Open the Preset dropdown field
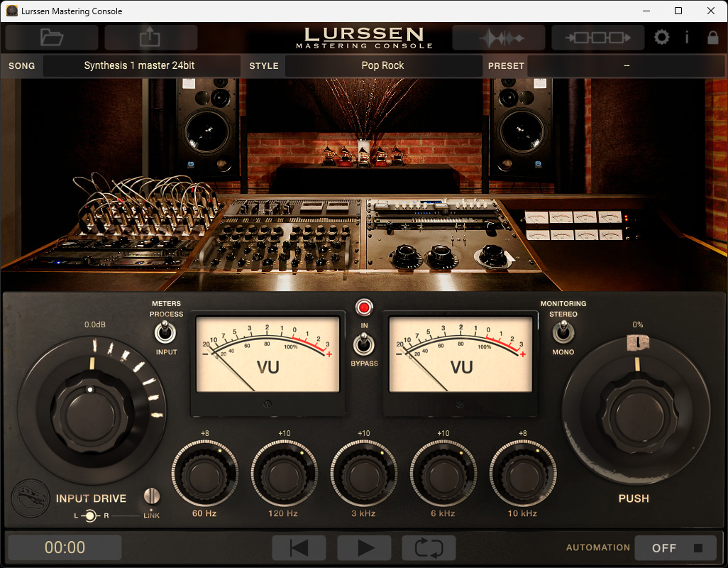 [x=626, y=65]
